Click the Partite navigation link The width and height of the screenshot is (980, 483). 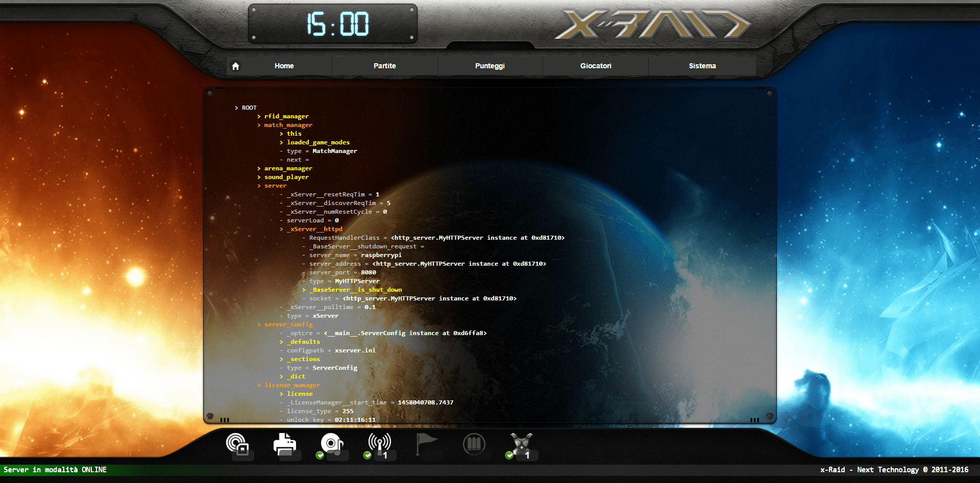click(384, 66)
